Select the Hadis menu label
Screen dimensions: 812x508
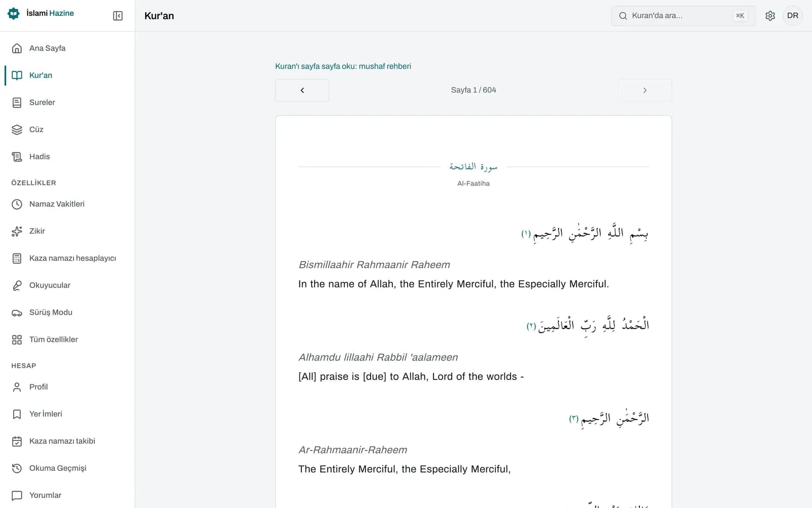[x=40, y=156]
